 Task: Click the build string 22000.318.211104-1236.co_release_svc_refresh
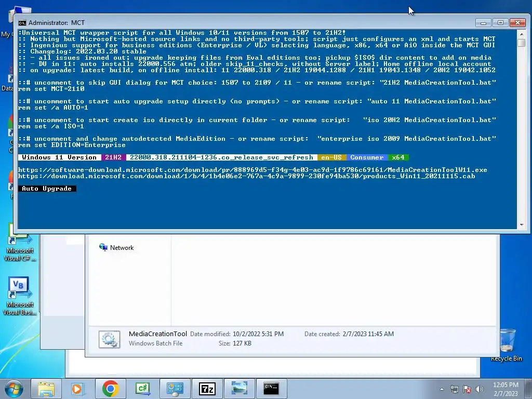tap(221, 157)
